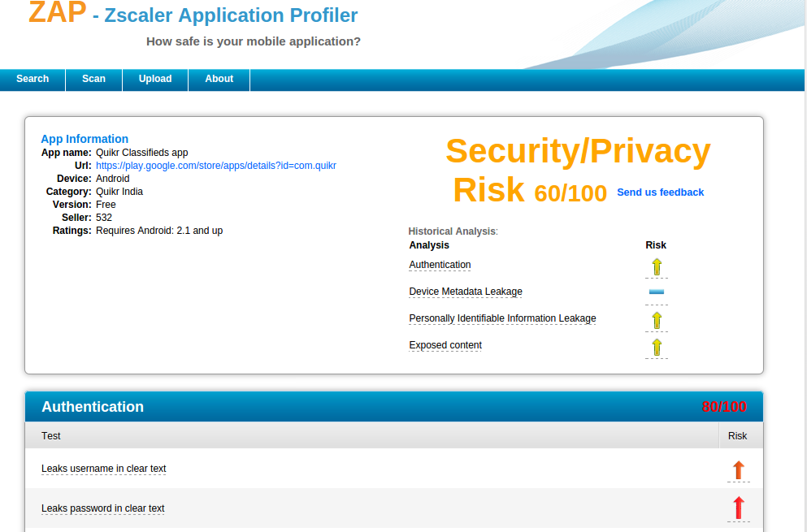Open the Quikr Google Play store URL
This screenshot has height=532, width=807.
(215, 166)
